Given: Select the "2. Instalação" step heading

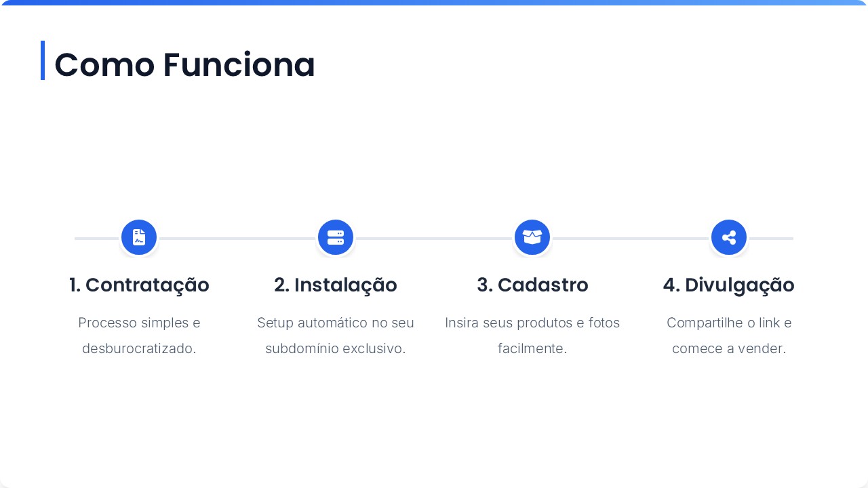Looking at the screenshot, I should 336,285.
